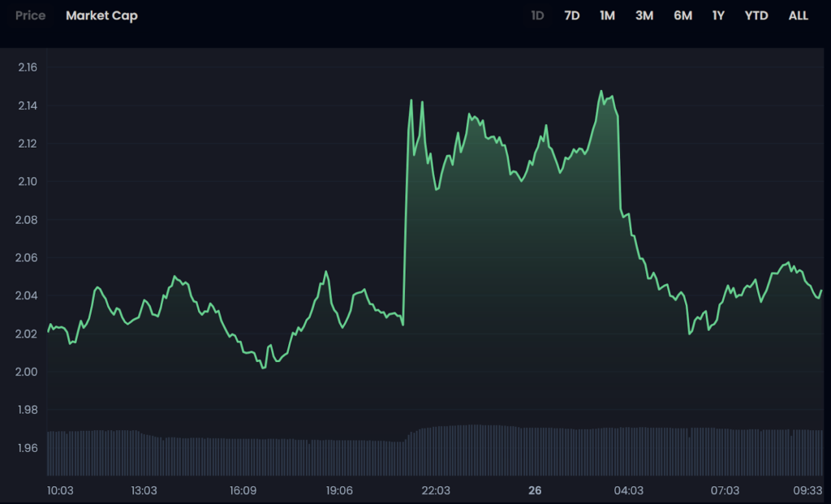Viewport: 831px width, 504px height.
Task: Click the 10:03 time axis label
Action: click(60, 490)
